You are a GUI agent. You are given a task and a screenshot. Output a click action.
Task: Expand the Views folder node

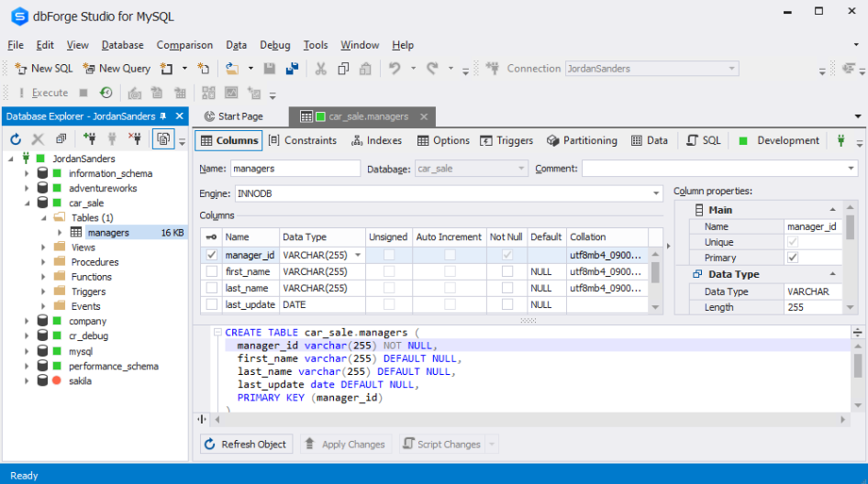(x=43, y=247)
